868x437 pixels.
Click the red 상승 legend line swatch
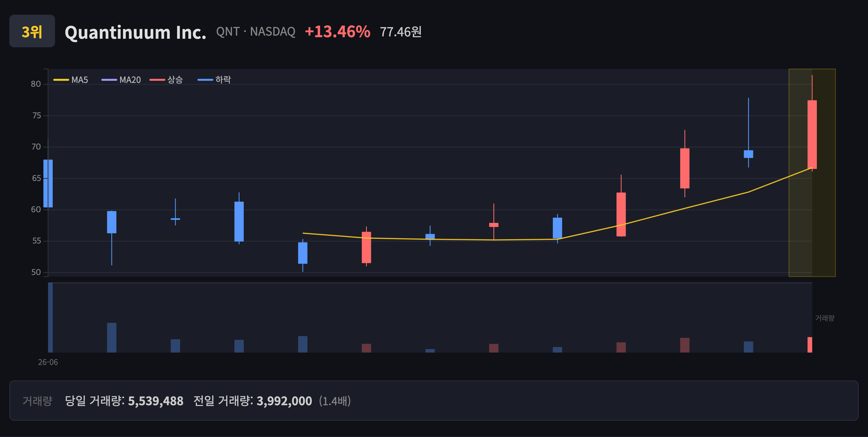pos(157,80)
